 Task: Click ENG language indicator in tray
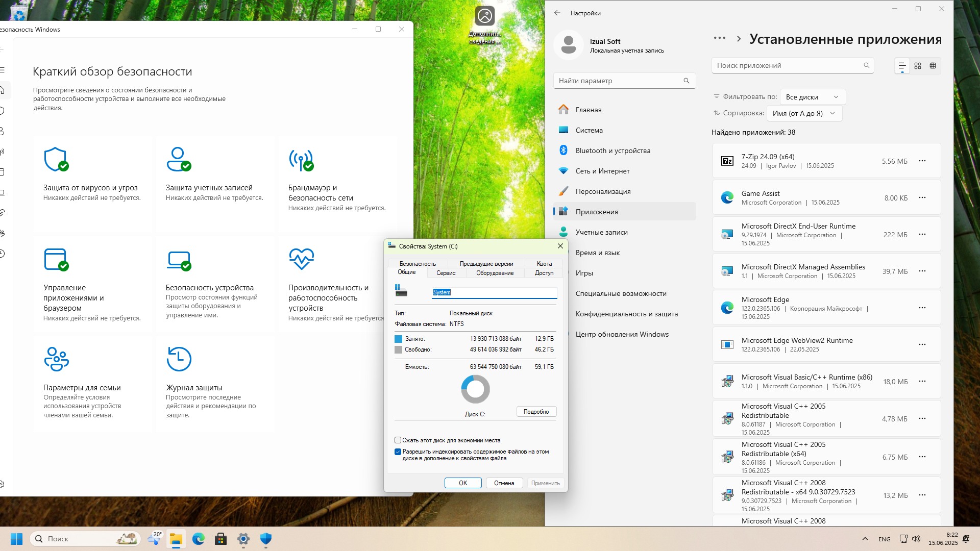coord(885,539)
